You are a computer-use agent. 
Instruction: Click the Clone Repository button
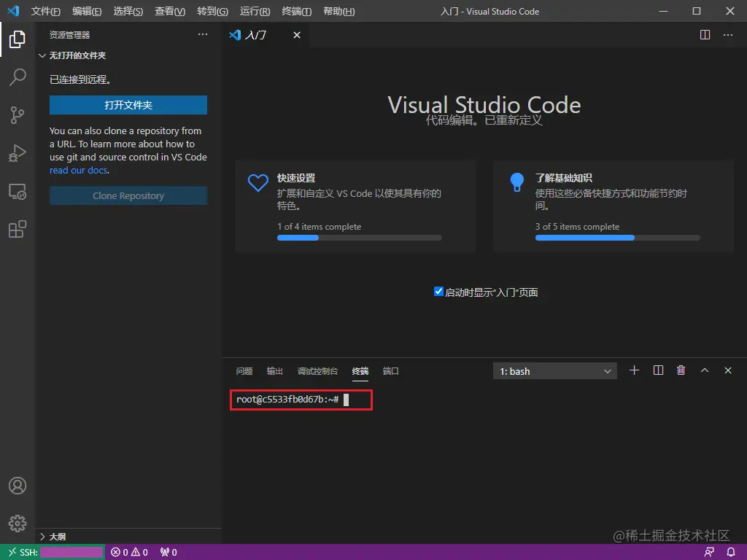pyautogui.click(x=128, y=195)
